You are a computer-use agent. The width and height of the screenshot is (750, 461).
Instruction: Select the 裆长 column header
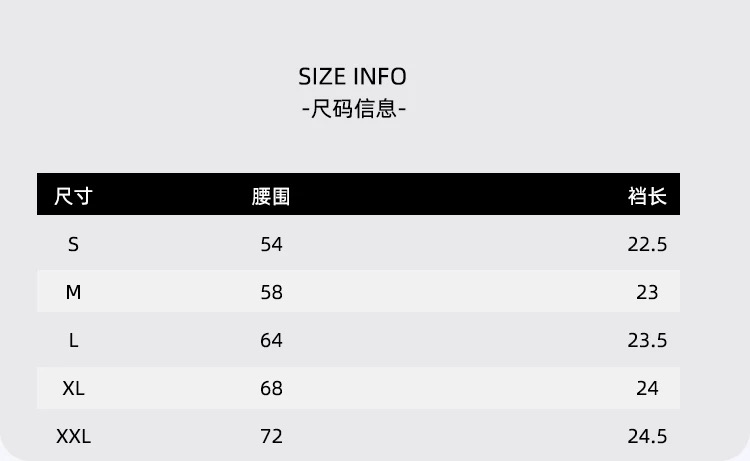click(x=647, y=196)
